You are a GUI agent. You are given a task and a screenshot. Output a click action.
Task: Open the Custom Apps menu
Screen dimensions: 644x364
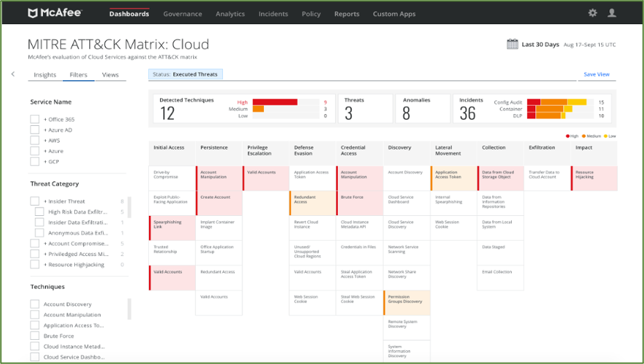click(394, 14)
